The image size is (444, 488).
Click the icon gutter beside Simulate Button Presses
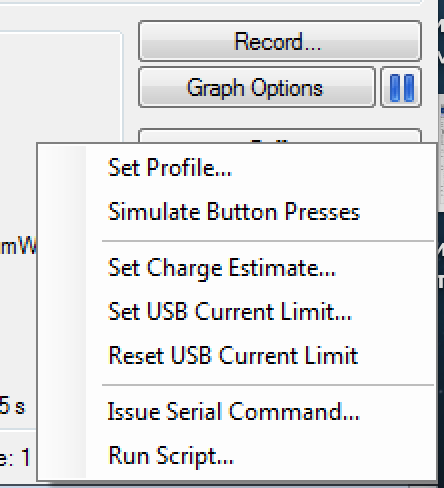(63, 211)
